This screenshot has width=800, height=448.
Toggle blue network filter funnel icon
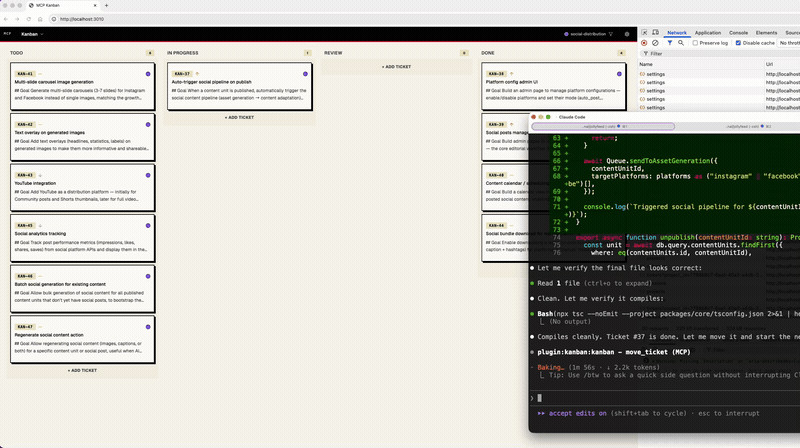pos(670,43)
